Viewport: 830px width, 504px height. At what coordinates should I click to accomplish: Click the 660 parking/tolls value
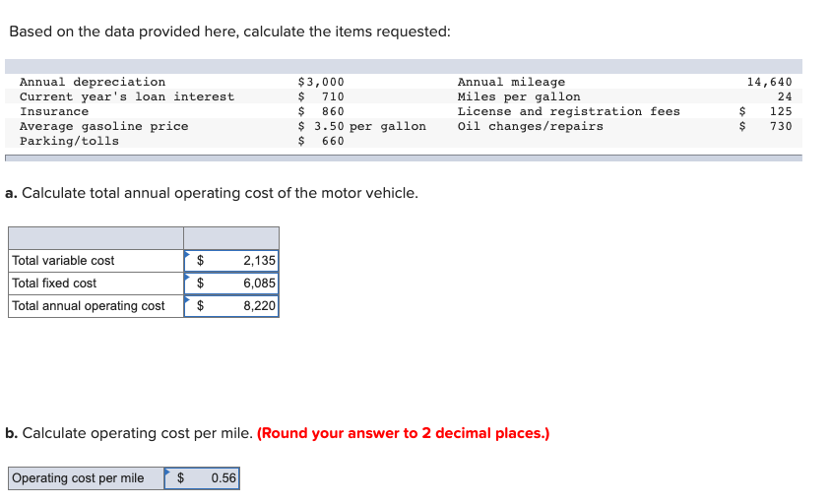(x=333, y=142)
